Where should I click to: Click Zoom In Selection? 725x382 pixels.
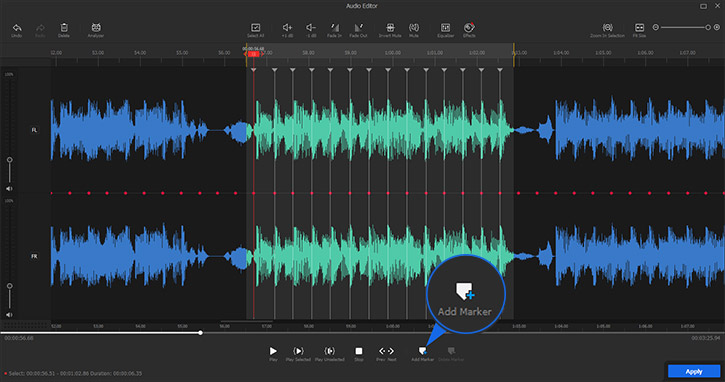607,28
